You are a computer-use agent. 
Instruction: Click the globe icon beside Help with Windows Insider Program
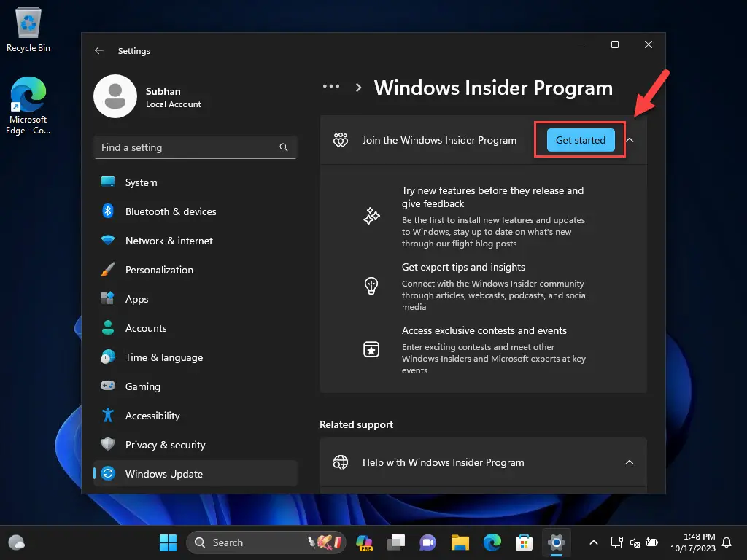point(341,462)
